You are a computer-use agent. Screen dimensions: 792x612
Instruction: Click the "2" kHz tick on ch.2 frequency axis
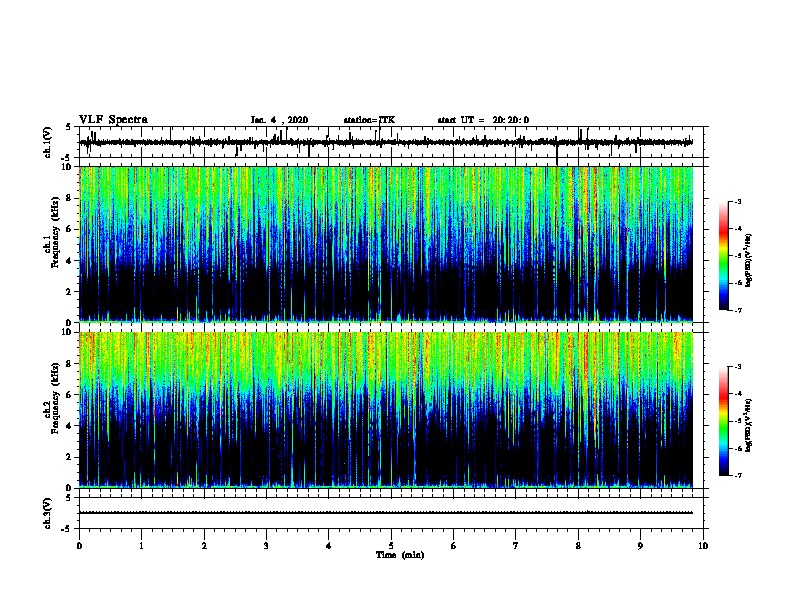(69, 457)
